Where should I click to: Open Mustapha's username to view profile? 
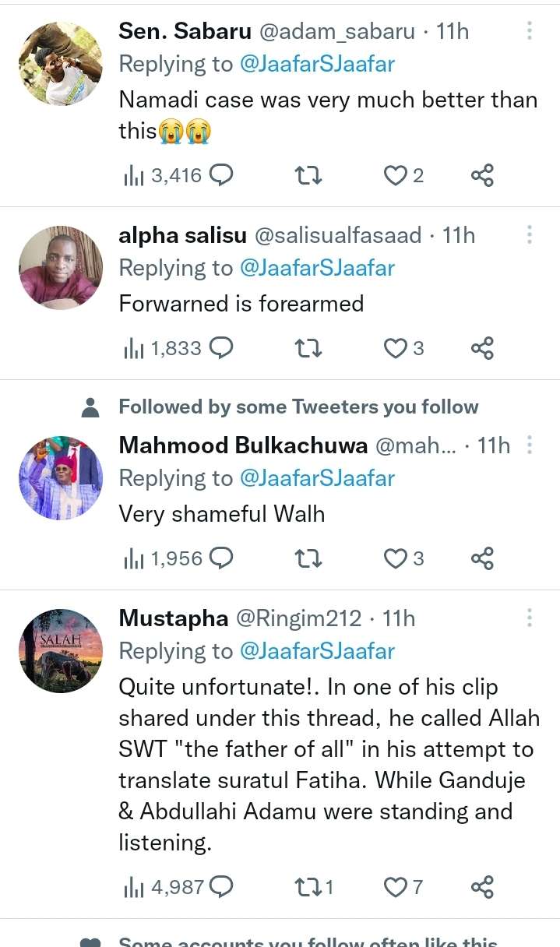(x=173, y=618)
